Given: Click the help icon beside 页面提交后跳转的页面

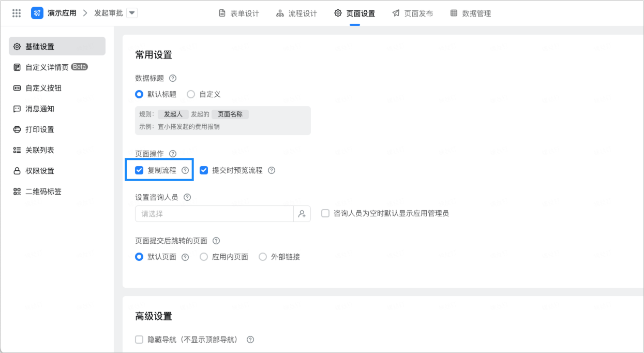Looking at the screenshot, I should 216,241.
